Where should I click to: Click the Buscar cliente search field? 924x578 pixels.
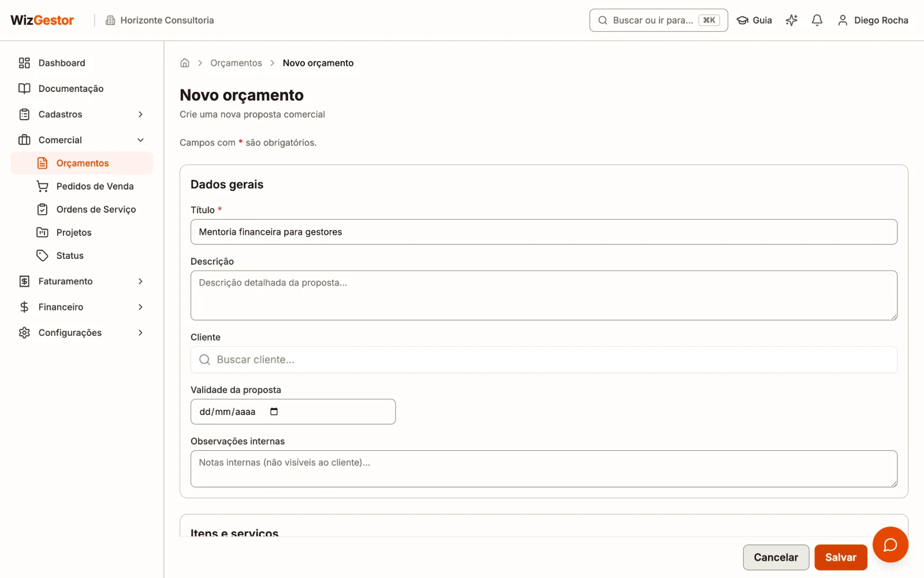click(544, 360)
